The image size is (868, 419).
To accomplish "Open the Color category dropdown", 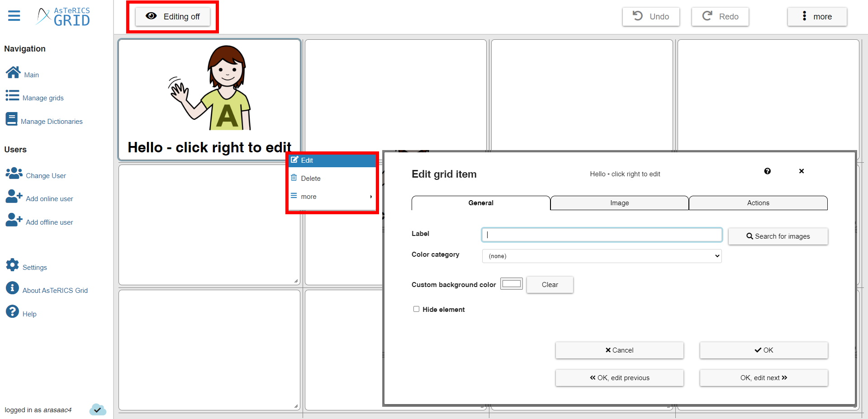I will tap(601, 256).
